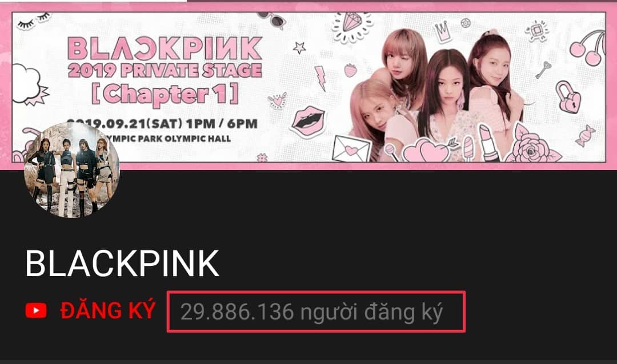
Task: Click the red YouTube play icon
Action: pos(36,310)
